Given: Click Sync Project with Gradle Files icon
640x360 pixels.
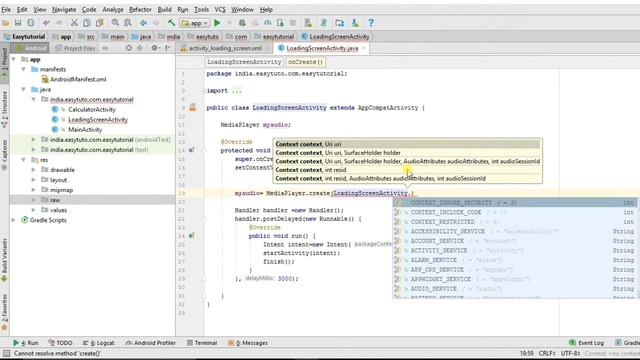Looking at the screenshot, I should pyautogui.click(x=324, y=23).
